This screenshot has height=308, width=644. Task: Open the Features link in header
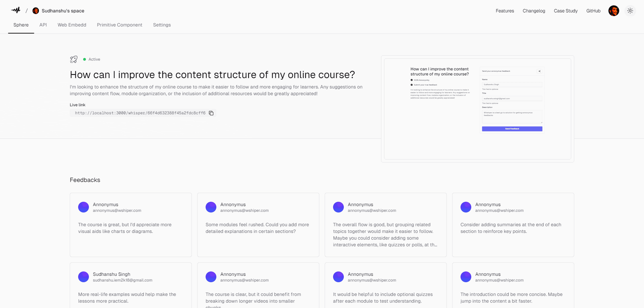(x=505, y=11)
